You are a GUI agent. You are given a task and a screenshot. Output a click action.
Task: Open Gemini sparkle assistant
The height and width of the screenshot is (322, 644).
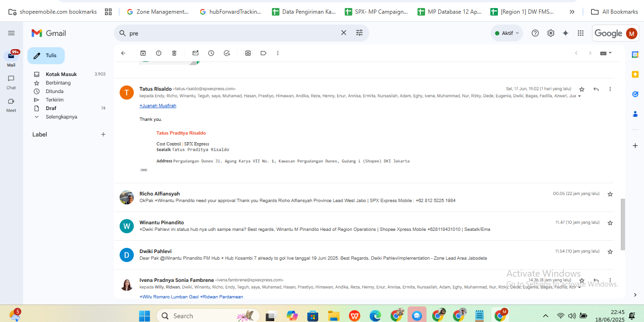(x=566, y=33)
